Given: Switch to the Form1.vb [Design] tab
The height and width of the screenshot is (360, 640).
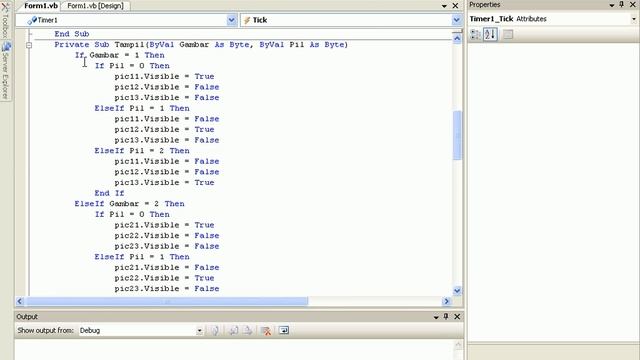Looking at the screenshot, I should 95,6.
